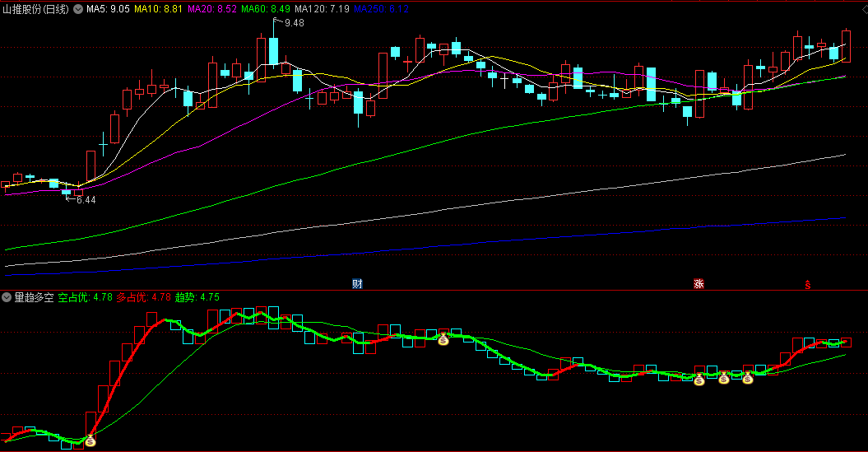Select the 空占优: 4.78 value
Image resolution: width=868 pixels, height=452 pixels.
click(x=86, y=297)
